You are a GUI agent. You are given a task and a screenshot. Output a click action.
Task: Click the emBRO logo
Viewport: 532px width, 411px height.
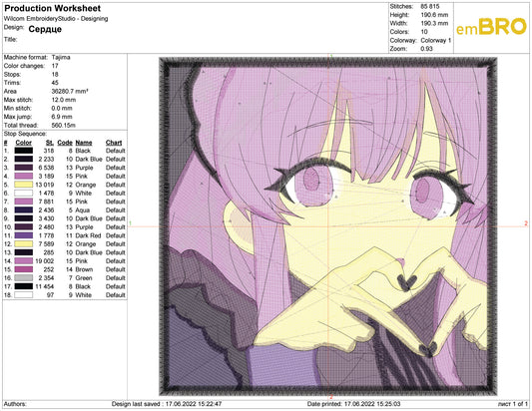tap(491, 27)
